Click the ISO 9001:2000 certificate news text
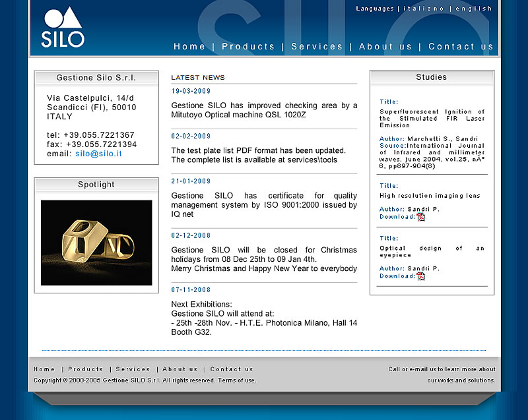 [x=264, y=205]
